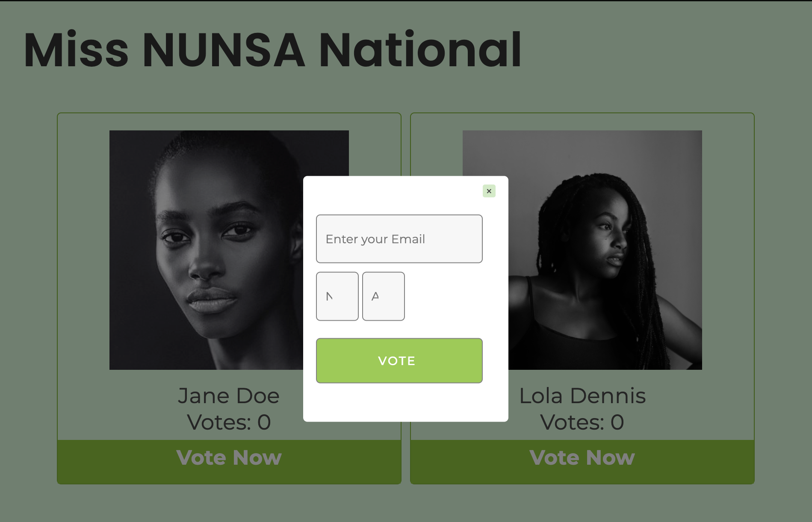
Task: Click the 'Miss NUNSA National' heading
Action: pyautogui.click(x=272, y=50)
